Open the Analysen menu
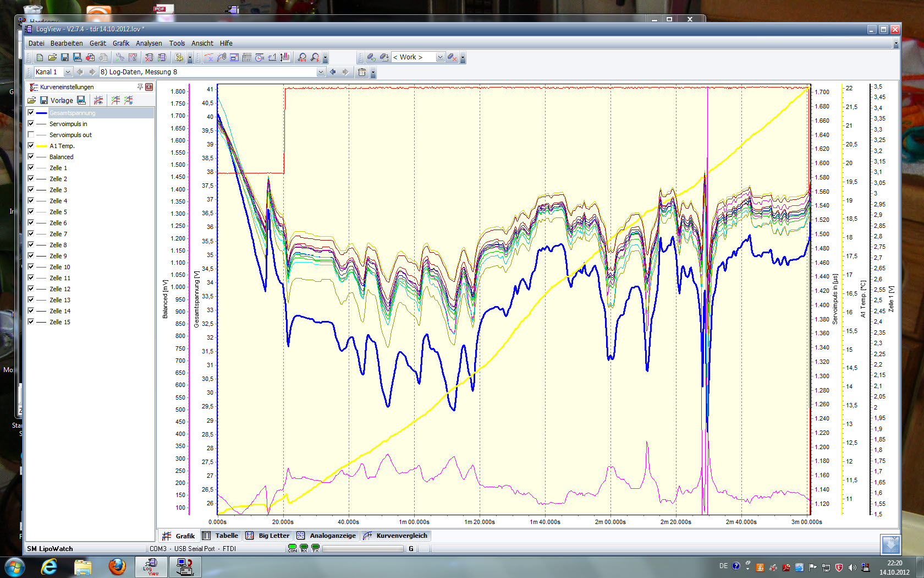The height and width of the screenshot is (578, 924). tap(148, 43)
